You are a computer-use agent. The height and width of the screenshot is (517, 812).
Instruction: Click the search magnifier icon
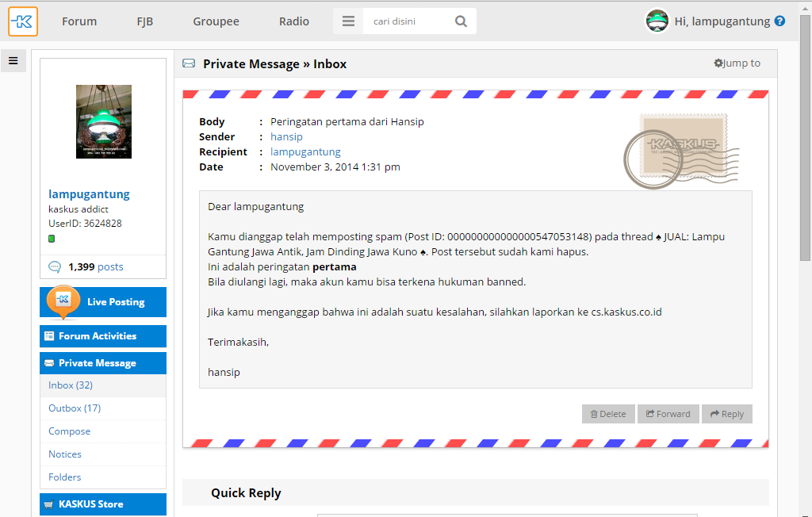click(x=461, y=21)
